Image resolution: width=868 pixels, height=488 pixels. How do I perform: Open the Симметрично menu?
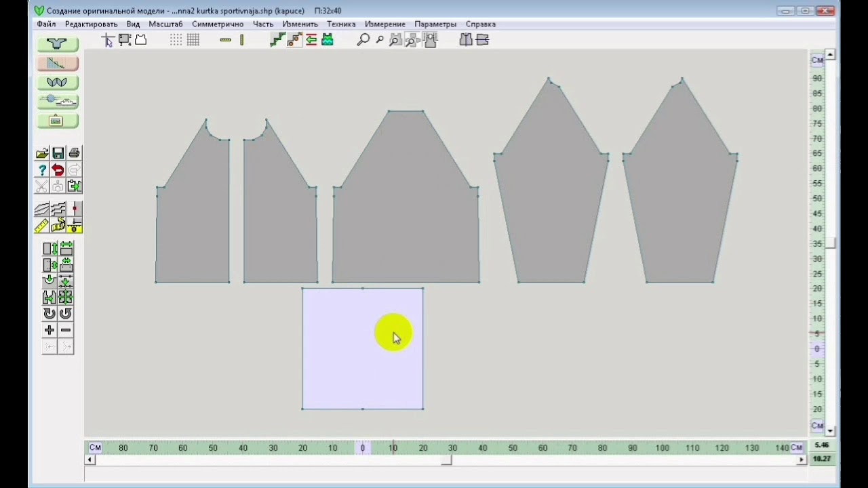pos(218,24)
